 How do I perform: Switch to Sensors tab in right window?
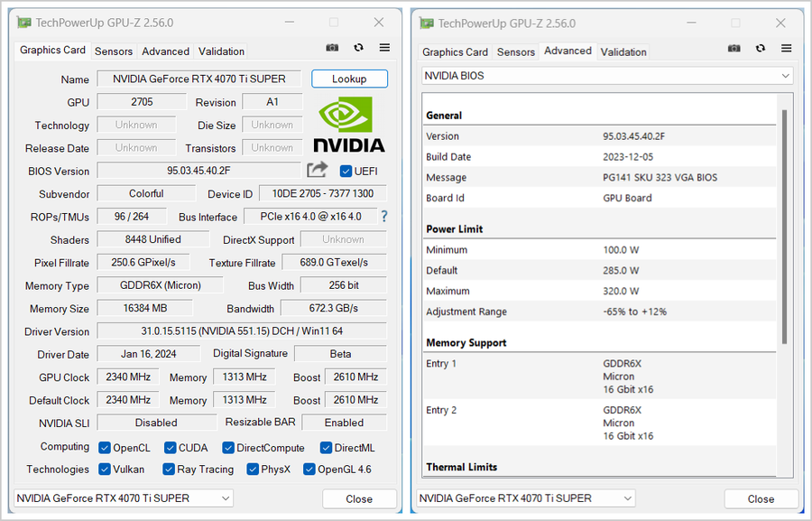[x=516, y=51]
